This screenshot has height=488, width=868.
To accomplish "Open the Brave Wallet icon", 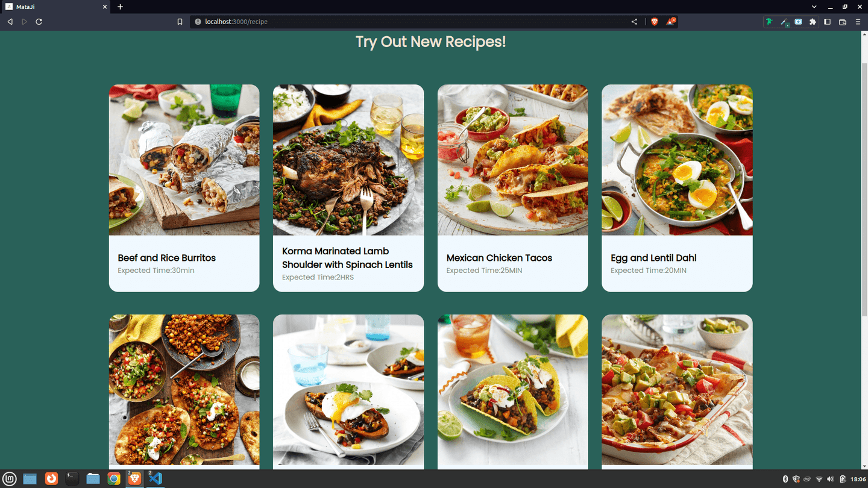I will pos(843,22).
